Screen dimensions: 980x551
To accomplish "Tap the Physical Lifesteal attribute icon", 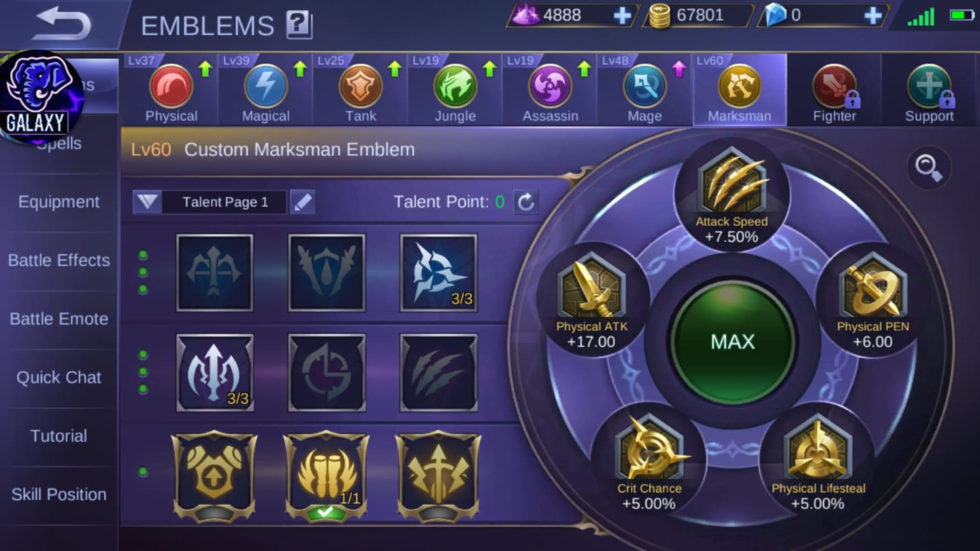I will (x=818, y=450).
